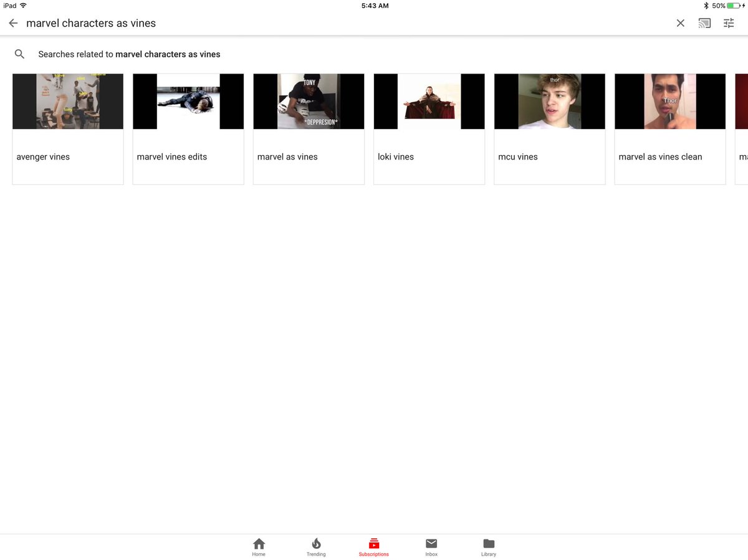The width and height of the screenshot is (748, 560).
Task: Go to Library tab
Action: click(489, 548)
